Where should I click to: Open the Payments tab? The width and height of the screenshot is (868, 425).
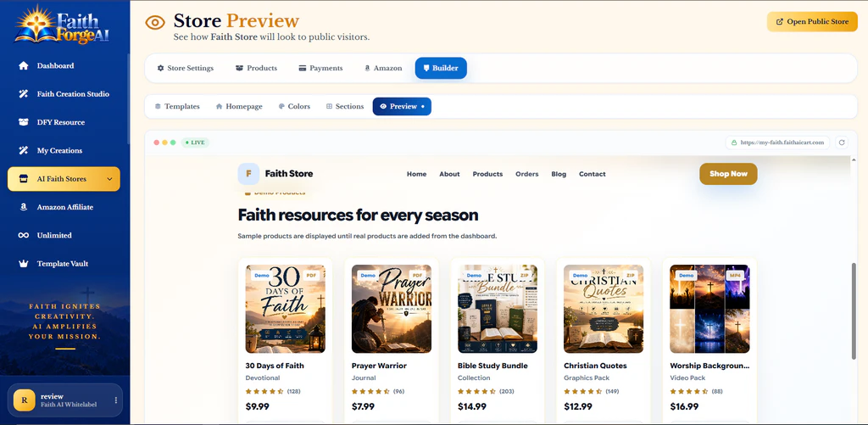point(320,68)
